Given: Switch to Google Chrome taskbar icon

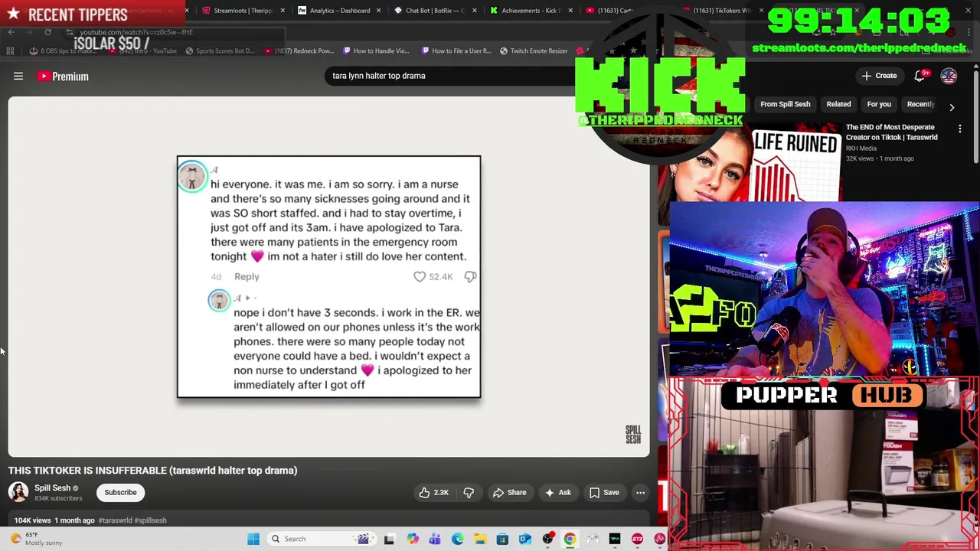Looking at the screenshot, I should 570,539.
